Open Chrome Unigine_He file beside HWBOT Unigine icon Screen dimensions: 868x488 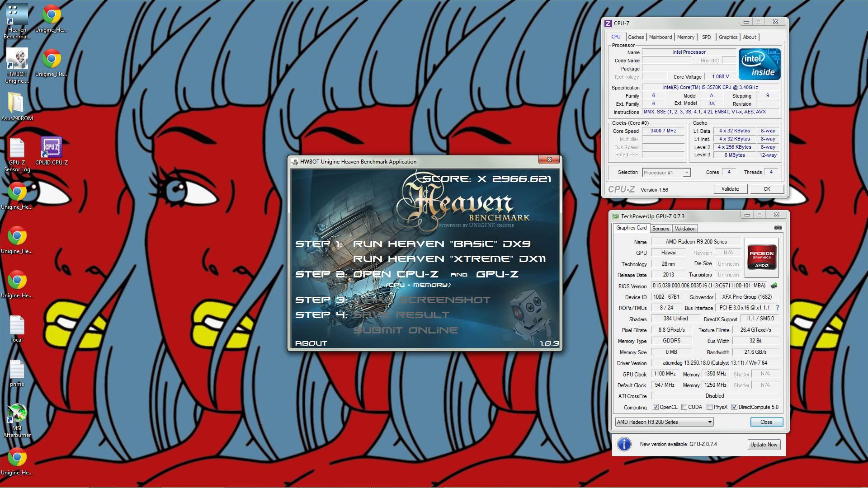[51, 62]
